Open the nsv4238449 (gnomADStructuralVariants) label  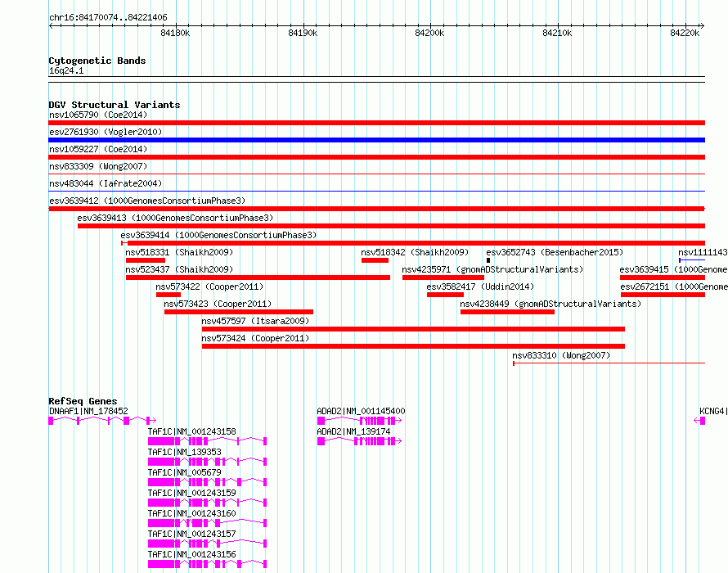pyautogui.click(x=550, y=304)
